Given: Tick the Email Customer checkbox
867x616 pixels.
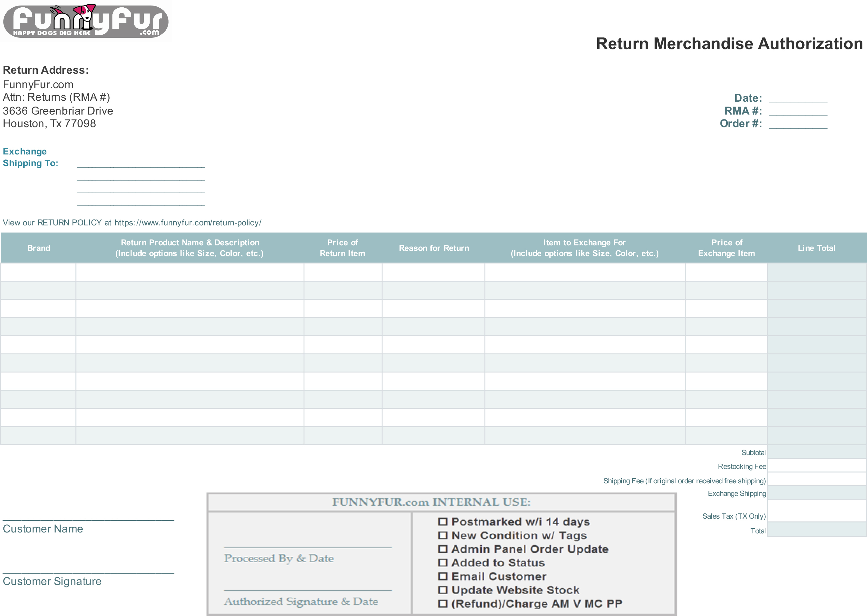Looking at the screenshot, I should coord(442,576).
